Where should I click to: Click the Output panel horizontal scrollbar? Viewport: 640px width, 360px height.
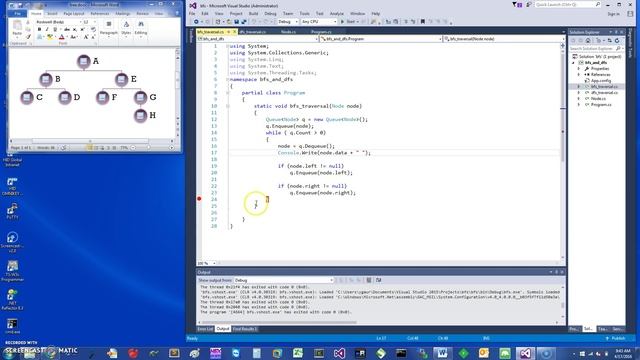point(279,322)
